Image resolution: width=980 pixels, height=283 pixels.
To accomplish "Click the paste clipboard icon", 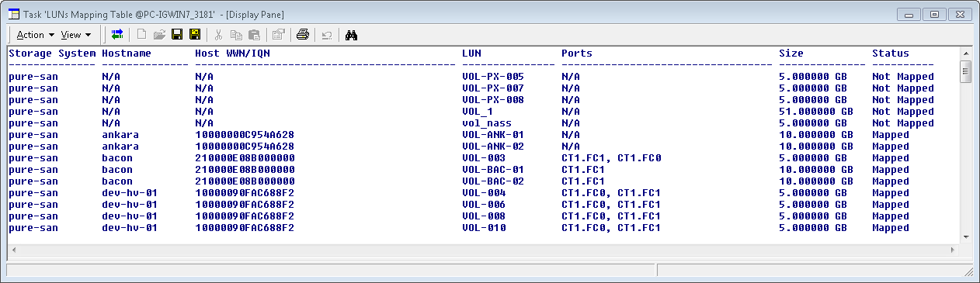I will pyautogui.click(x=254, y=34).
